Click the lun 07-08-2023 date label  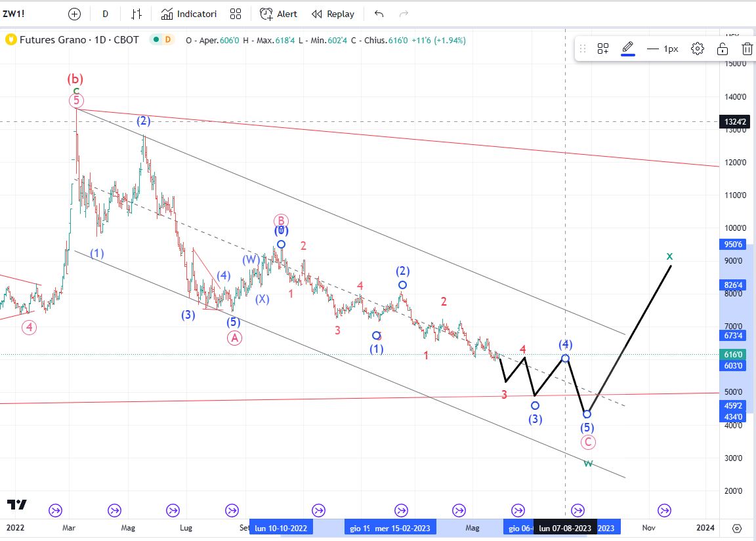(x=565, y=528)
